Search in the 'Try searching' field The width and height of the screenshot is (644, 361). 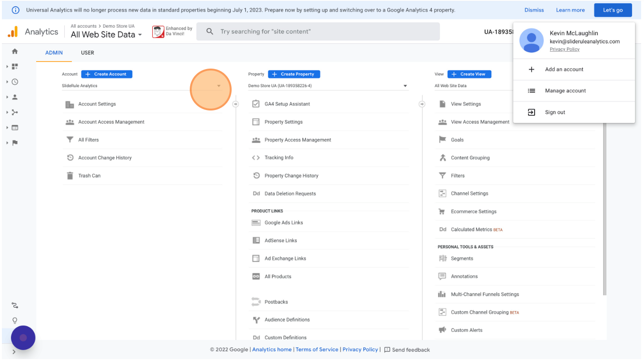click(x=318, y=31)
